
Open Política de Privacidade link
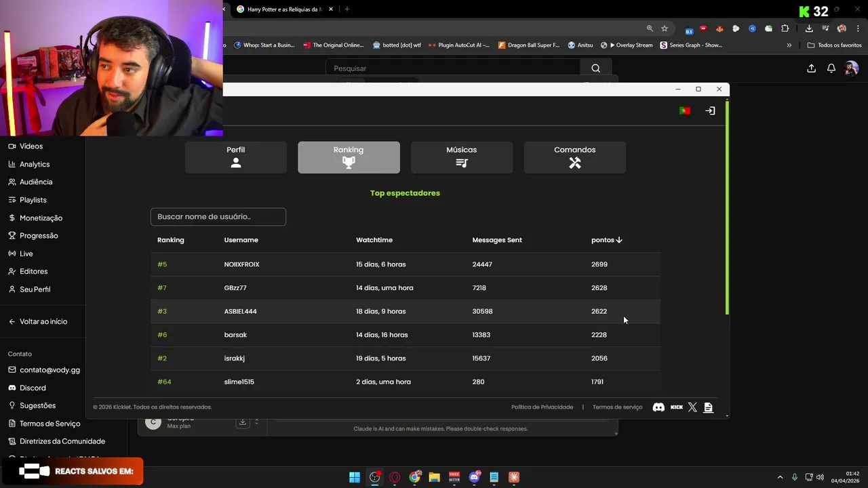coord(542,407)
